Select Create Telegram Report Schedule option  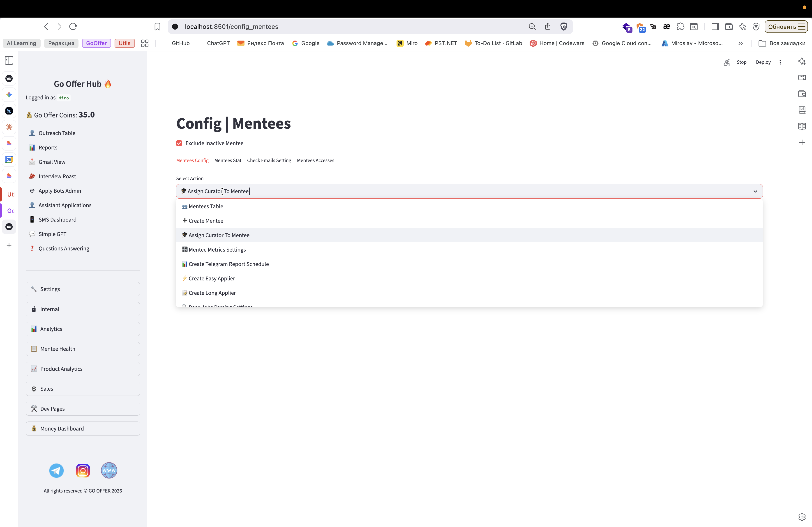click(228, 264)
